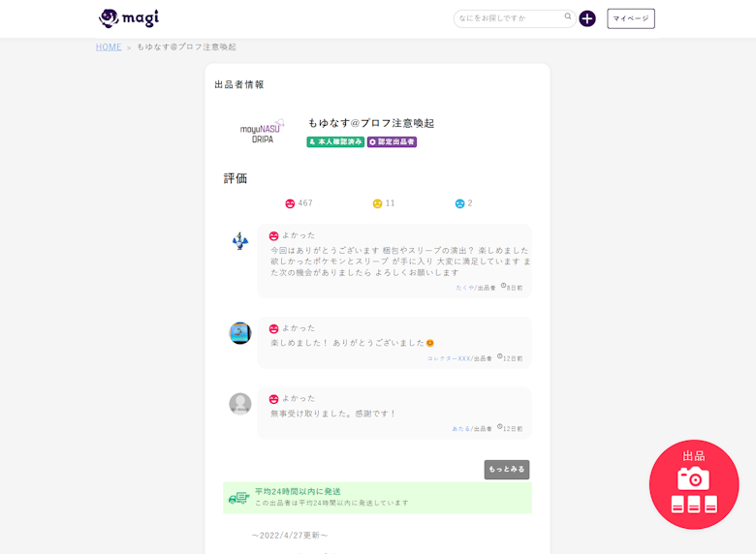Open the マイページ button

click(630, 18)
